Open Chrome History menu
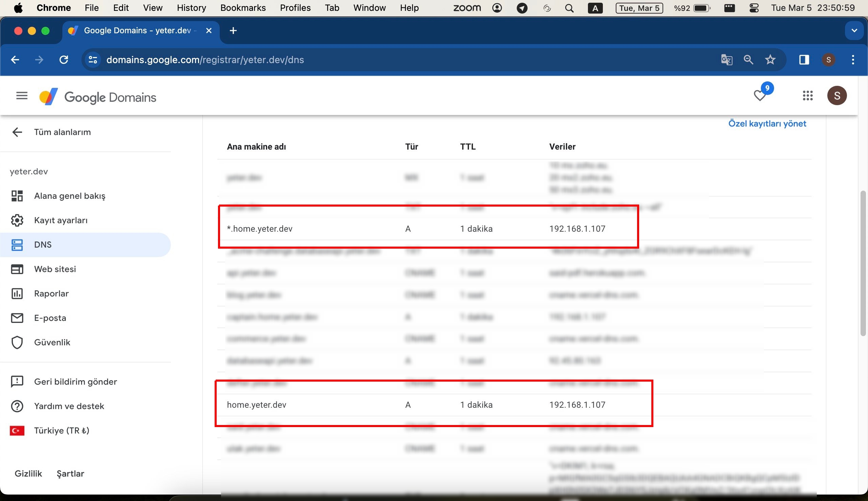This screenshot has height=501, width=868. point(191,7)
